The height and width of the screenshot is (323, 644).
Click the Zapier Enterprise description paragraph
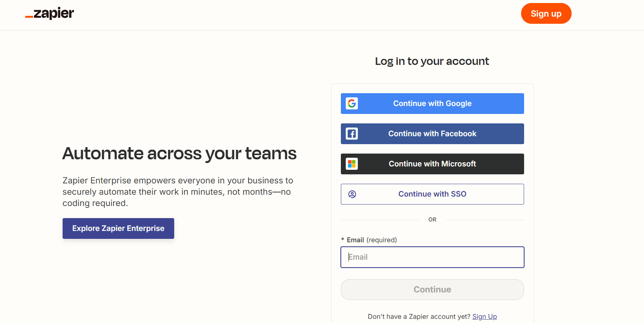[178, 192]
